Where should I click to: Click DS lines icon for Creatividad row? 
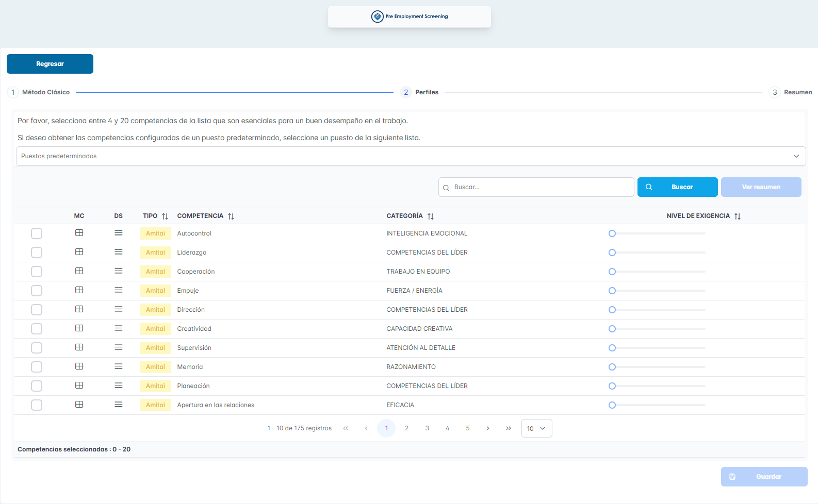(x=119, y=328)
